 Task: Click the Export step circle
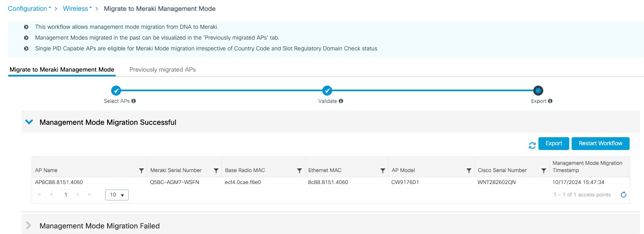pyautogui.click(x=538, y=90)
